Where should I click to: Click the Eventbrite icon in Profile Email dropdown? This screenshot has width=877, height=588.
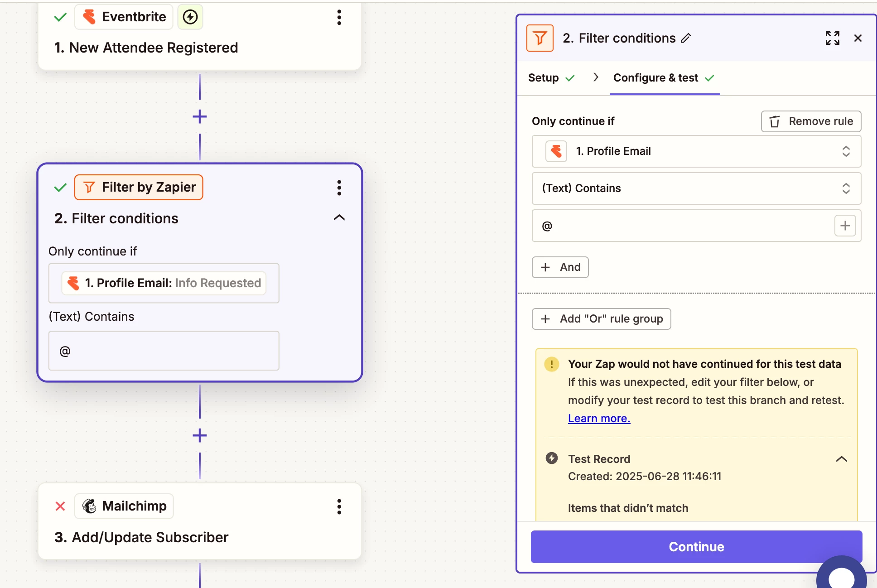(x=557, y=151)
